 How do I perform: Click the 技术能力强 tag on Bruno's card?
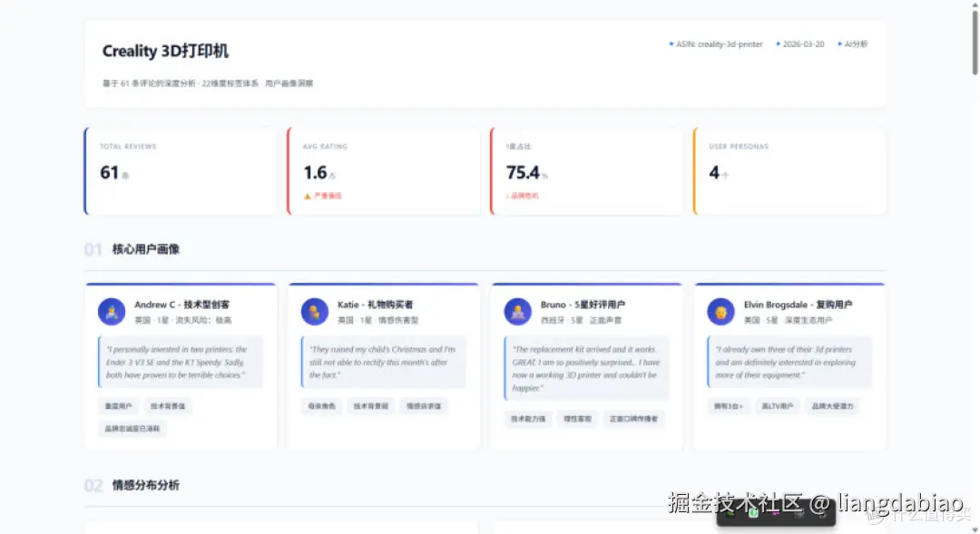click(x=528, y=420)
